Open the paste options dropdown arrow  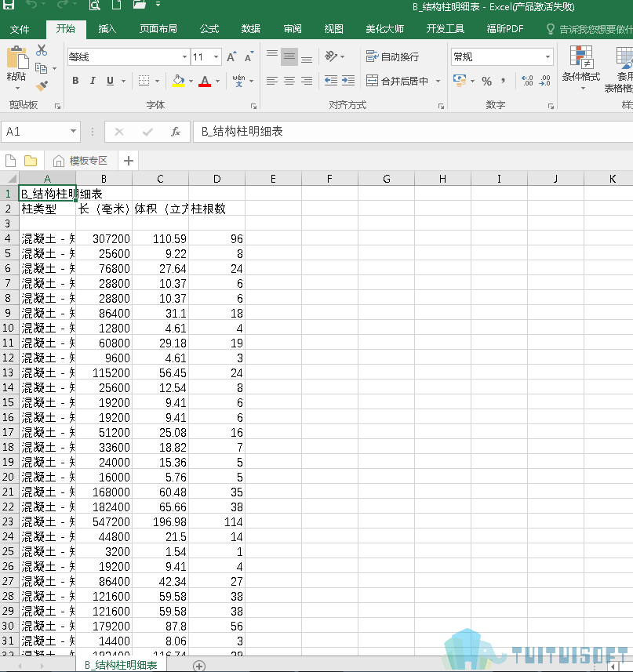coord(17,89)
